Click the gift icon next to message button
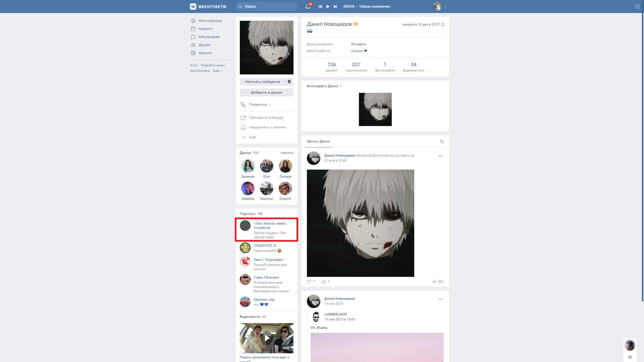Screen dimensions: 644x362 click(x=289, y=82)
